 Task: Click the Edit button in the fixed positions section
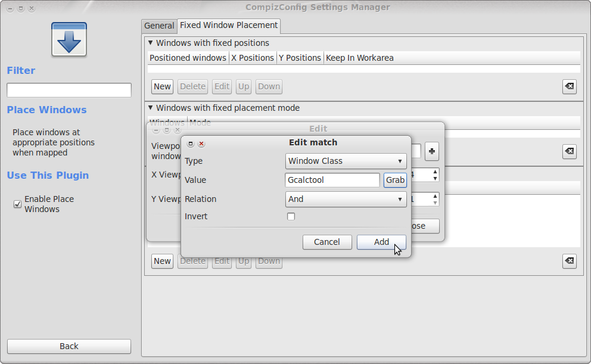(x=222, y=86)
